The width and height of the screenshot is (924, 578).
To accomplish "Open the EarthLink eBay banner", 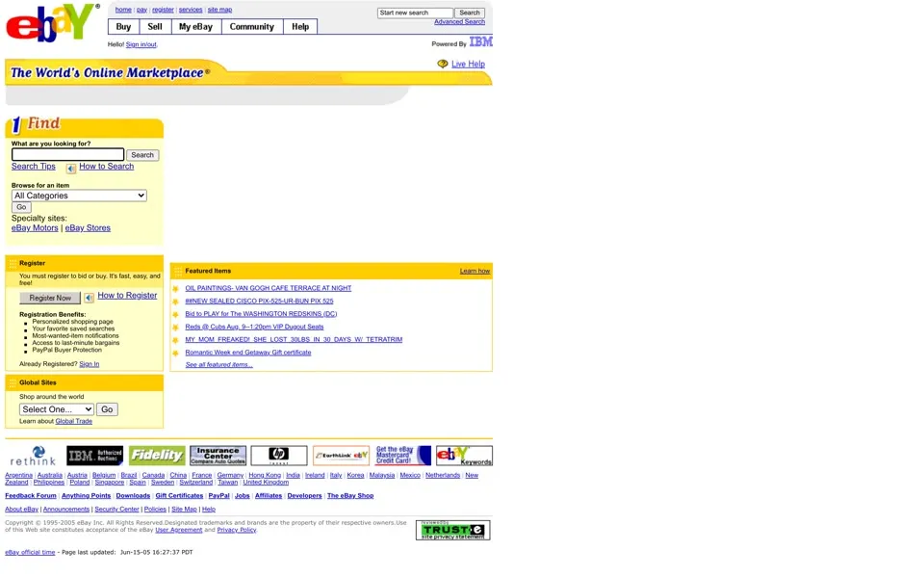I will 341,456.
